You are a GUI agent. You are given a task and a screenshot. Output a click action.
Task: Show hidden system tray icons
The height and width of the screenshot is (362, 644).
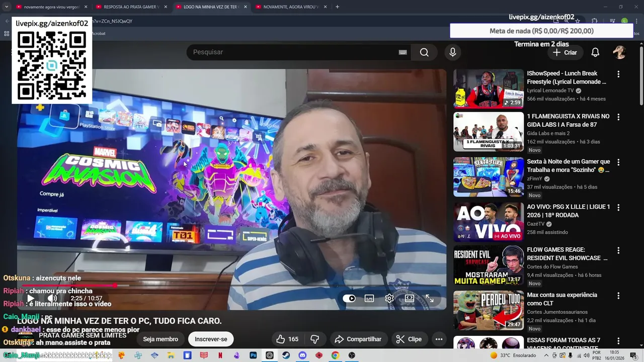click(x=547, y=355)
